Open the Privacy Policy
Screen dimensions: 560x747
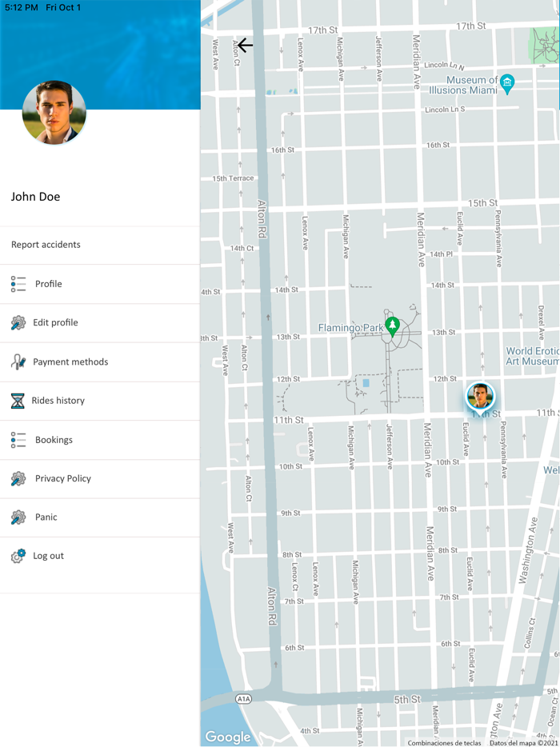click(x=100, y=479)
